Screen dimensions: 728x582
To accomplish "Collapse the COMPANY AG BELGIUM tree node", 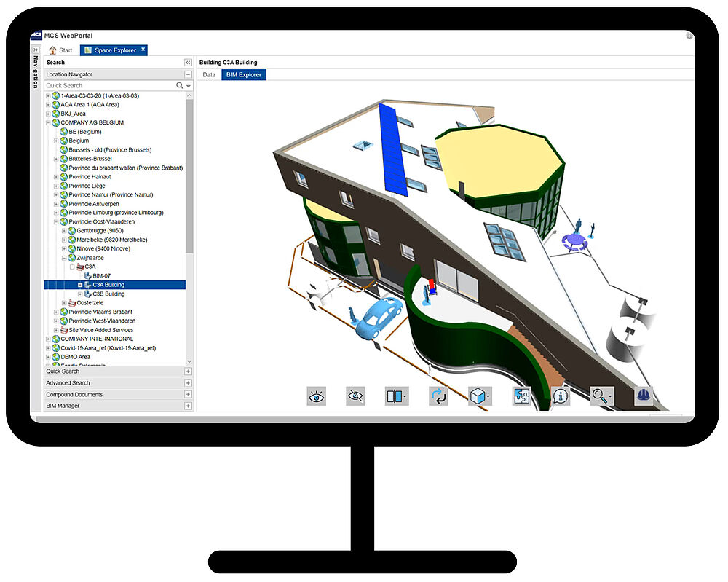I will coord(49,123).
